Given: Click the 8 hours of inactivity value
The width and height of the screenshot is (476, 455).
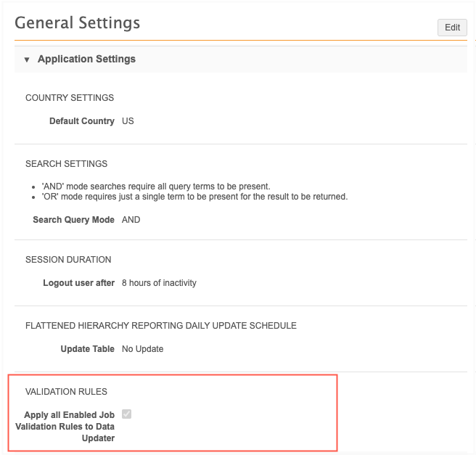Looking at the screenshot, I should 159,283.
